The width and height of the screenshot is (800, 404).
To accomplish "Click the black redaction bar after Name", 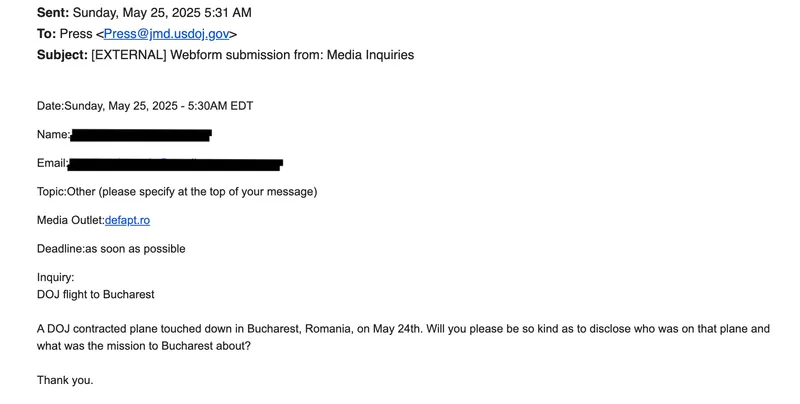I will (x=140, y=134).
